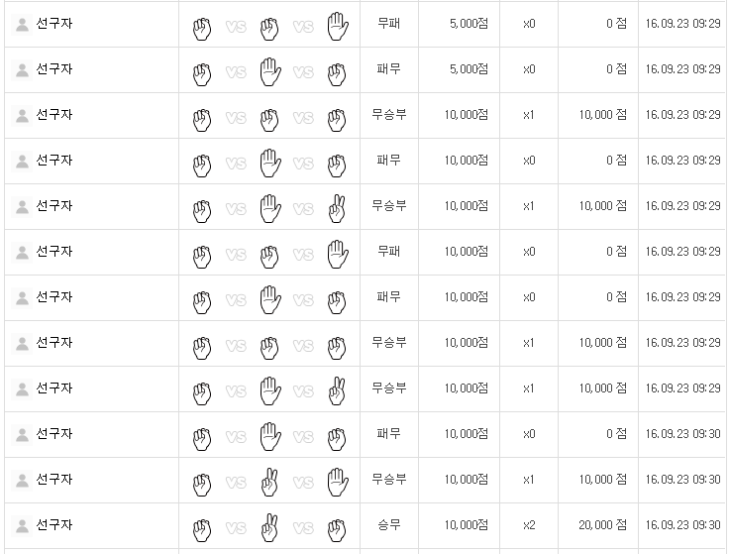Click the paper hand in the 5,000점 패무 row
Screen dimensions: 730x554
267,70
